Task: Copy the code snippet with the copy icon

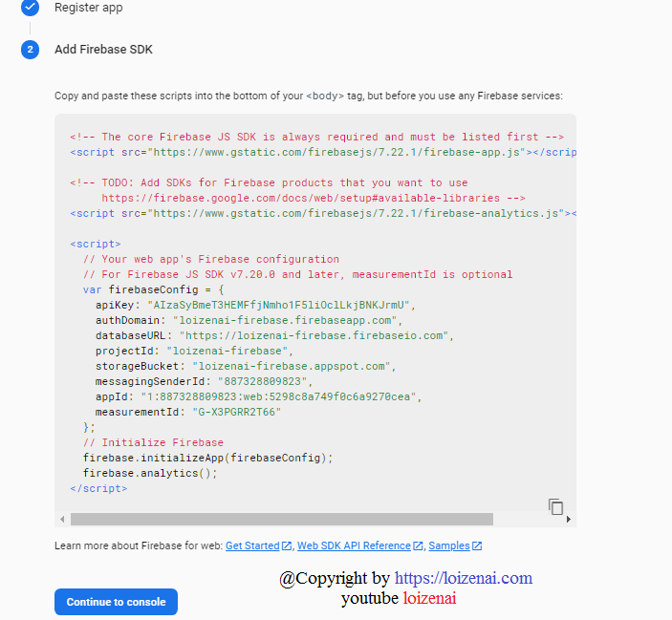Action: click(555, 506)
